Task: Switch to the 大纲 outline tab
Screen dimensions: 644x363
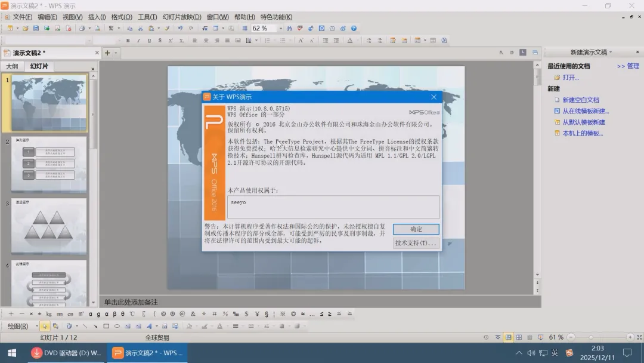Action: (12, 66)
